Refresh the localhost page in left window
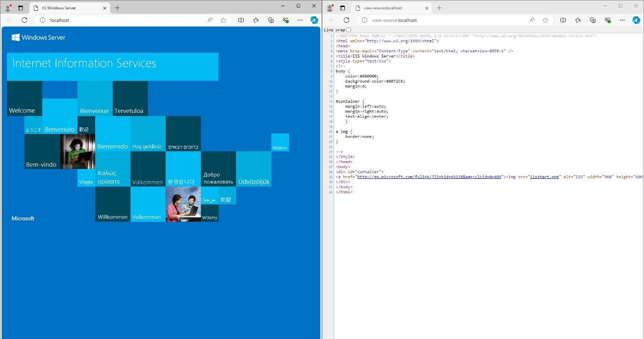This screenshot has width=644, height=339. tap(24, 20)
